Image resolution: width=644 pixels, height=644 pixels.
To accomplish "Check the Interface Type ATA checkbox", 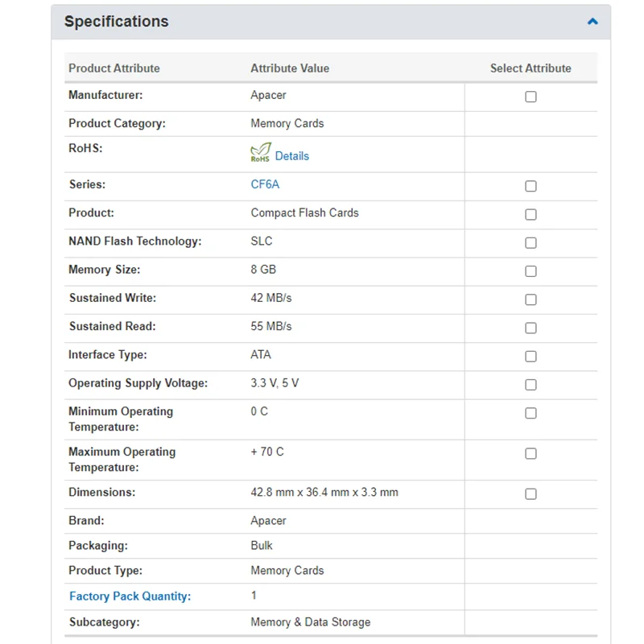I will 530,356.
